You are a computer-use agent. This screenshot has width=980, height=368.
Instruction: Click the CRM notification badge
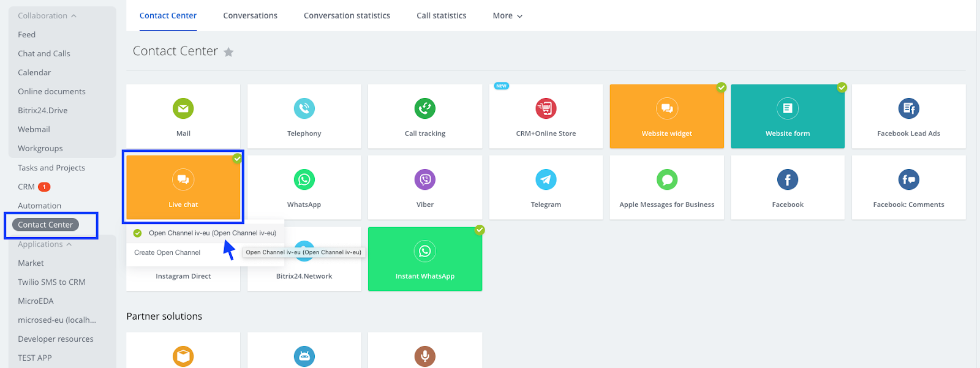click(44, 187)
